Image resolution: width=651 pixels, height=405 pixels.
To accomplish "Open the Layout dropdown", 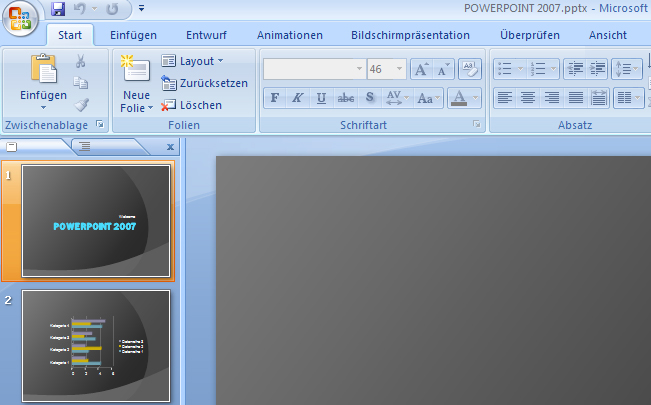I will tap(192, 61).
